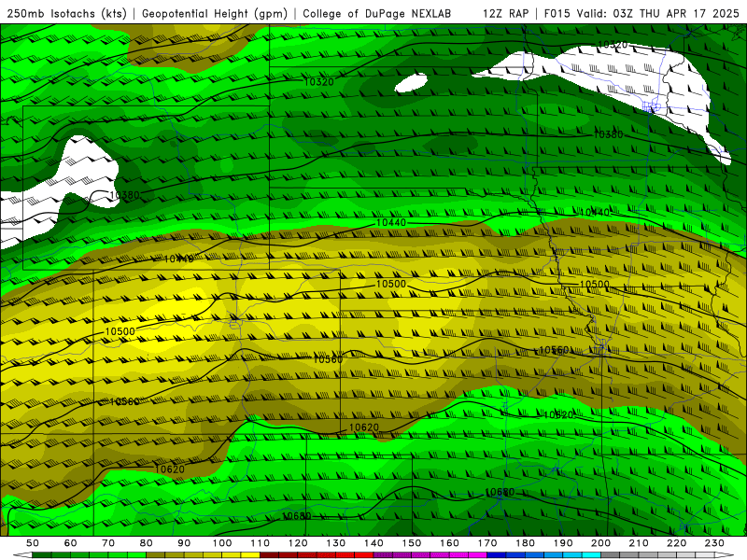Viewport: 747px width, 560px height.
Task: Click the 50 value on the color scale
Action: pyautogui.click(x=33, y=543)
